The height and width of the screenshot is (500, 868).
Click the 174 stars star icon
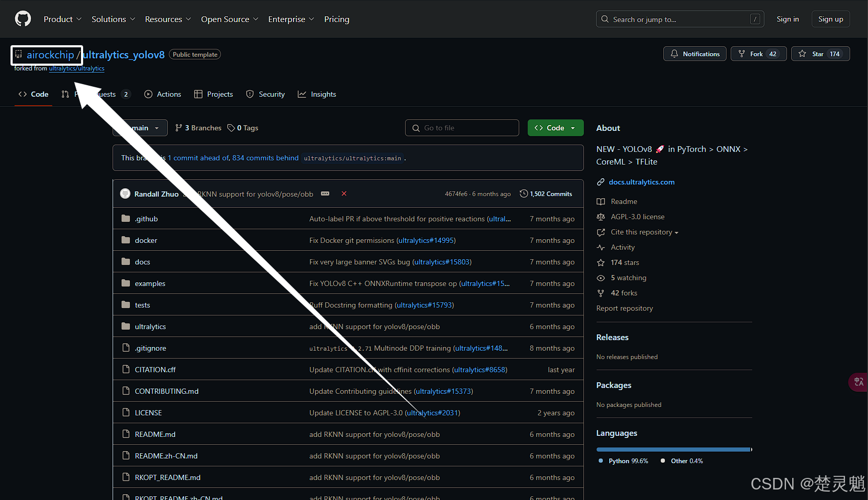click(601, 262)
